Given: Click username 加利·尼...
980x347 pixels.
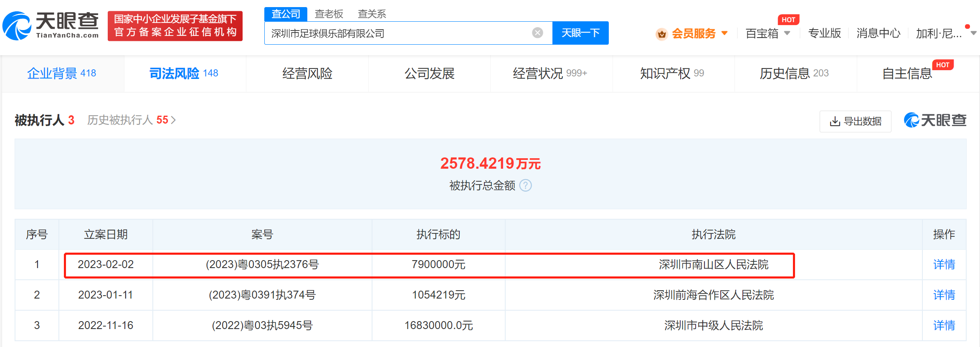Looking at the screenshot, I should (939, 33).
